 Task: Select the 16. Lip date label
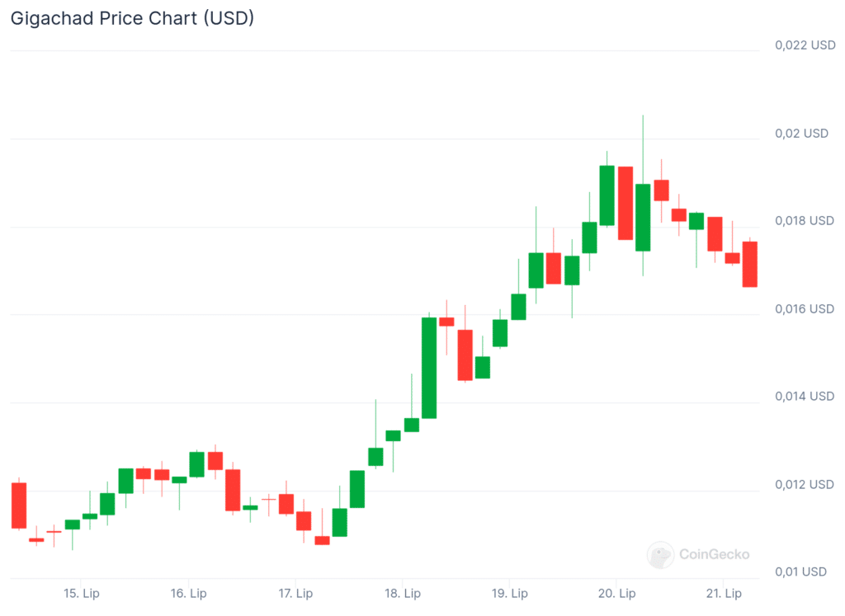tap(189, 593)
